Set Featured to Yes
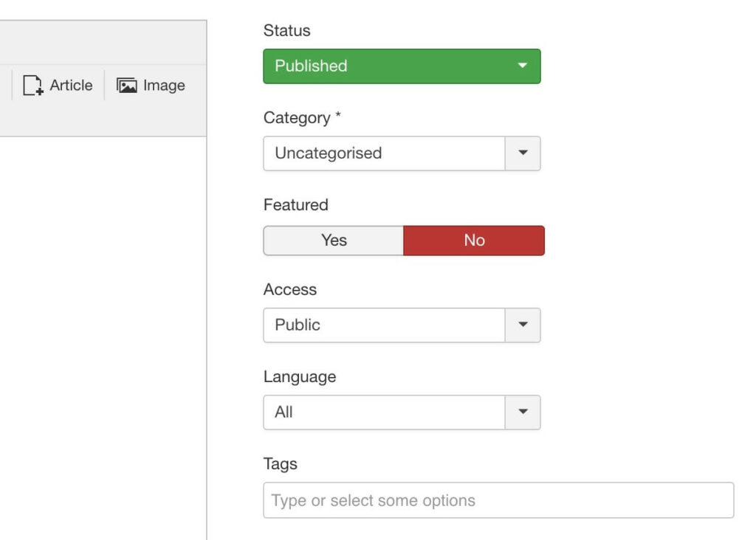 coord(334,240)
